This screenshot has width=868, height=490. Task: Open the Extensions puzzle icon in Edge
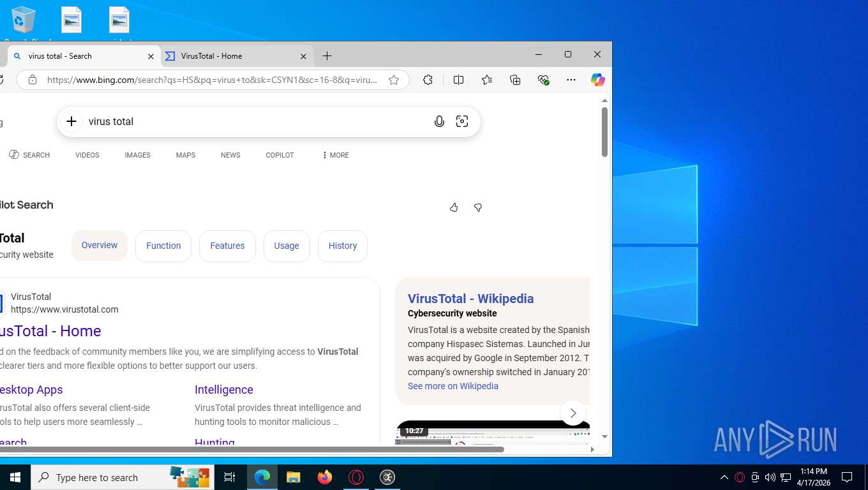click(x=428, y=80)
